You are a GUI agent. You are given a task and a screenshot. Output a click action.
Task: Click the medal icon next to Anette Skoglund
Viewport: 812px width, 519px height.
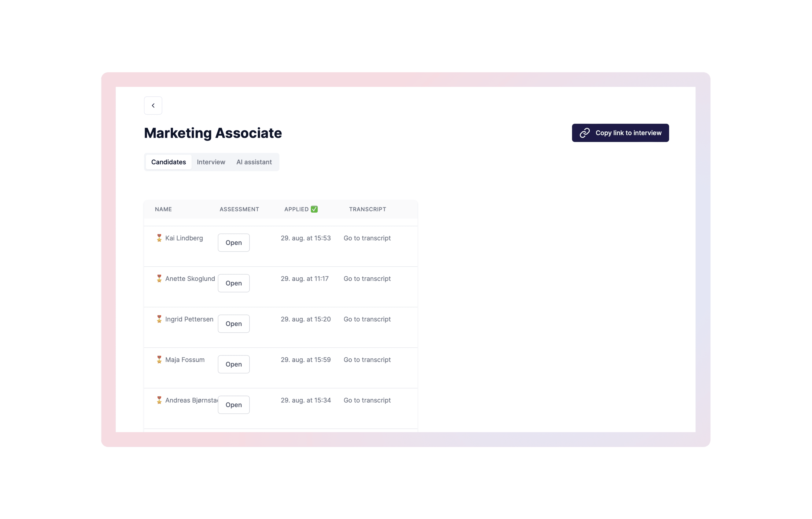(159, 279)
